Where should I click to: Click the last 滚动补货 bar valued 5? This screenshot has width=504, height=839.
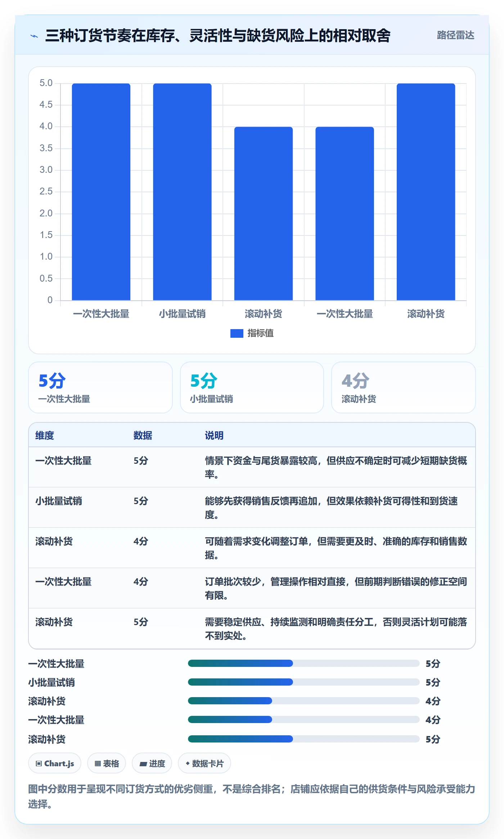tap(426, 192)
